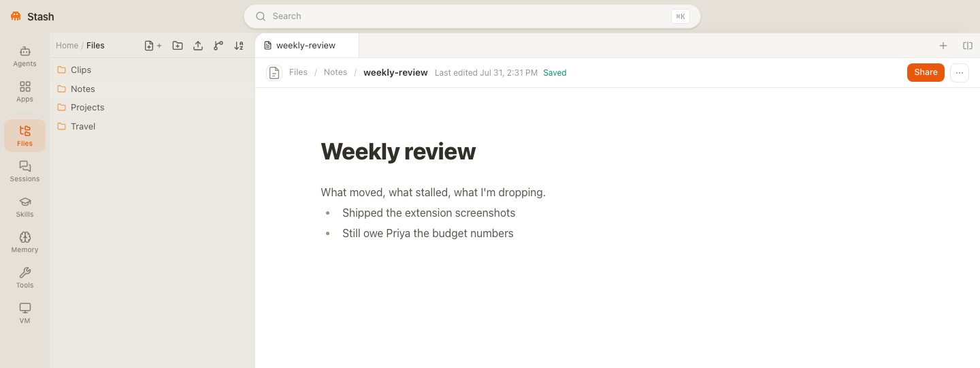This screenshot has height=368, width=980.
Task: Open the Agents sidebar section
Action: (24, 56)
